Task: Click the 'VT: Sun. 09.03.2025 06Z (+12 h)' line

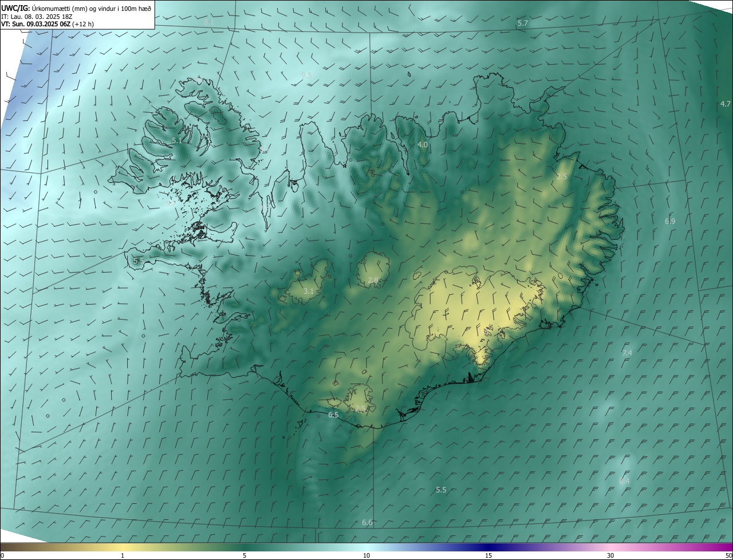Action: pos(48,24)
